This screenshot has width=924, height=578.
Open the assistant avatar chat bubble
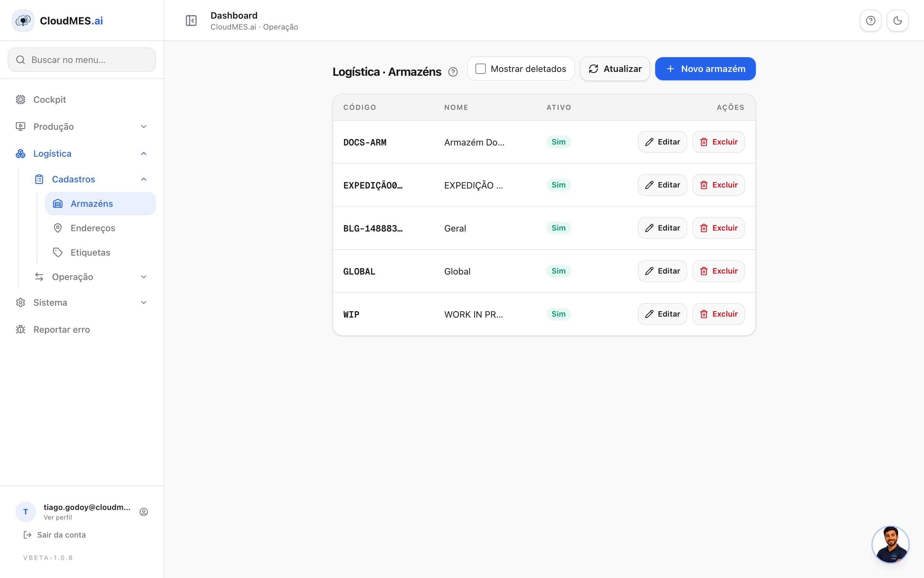(x=890, y=544)
